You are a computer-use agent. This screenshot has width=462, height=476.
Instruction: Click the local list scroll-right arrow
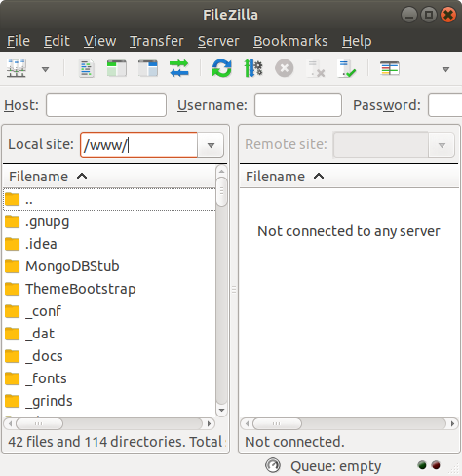[209, 423]
